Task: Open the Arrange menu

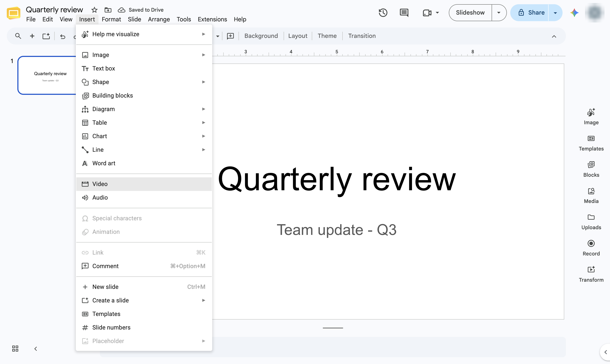Action: point(159,19)
